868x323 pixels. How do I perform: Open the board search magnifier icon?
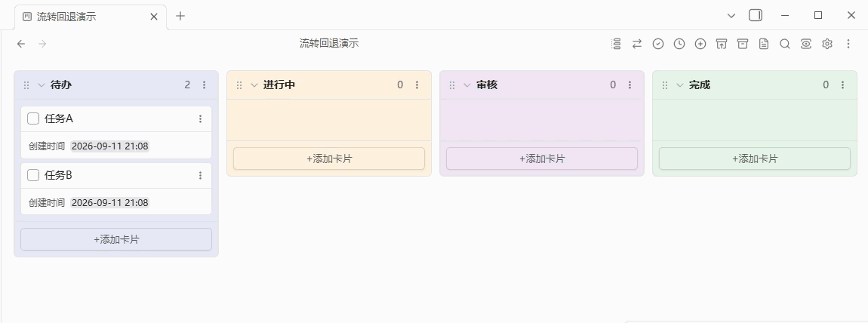tap(785, 44)
